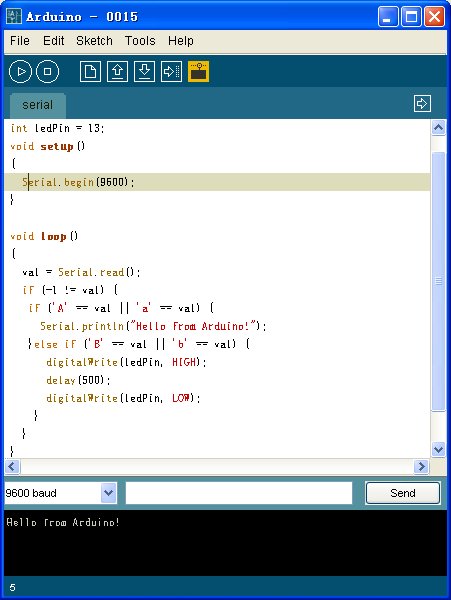The image size is (451, 600).
Task: Expand the 9600 baud dropdown
Action: pyautogui.click(x=109, y=493)
